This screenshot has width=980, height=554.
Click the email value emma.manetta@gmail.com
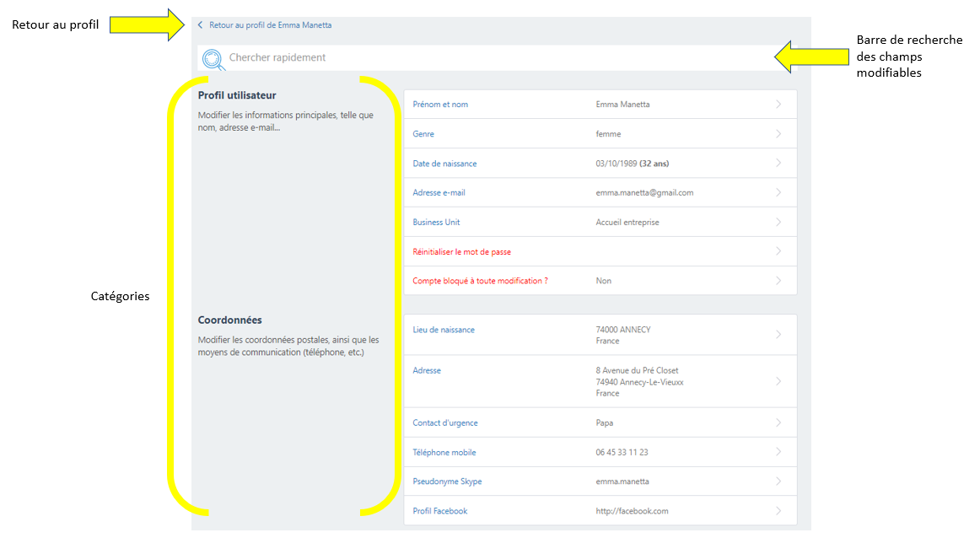click(x=644, y=193)
